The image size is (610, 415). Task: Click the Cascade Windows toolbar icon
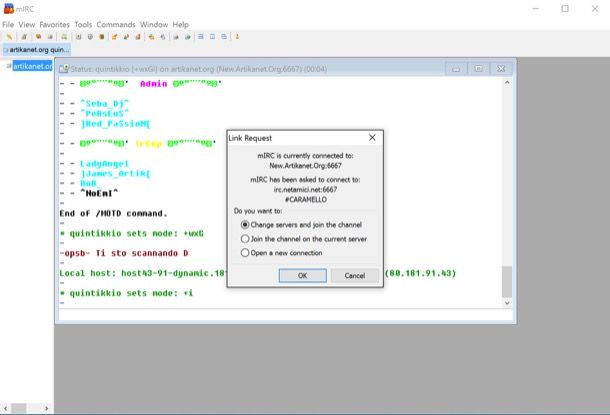click(224, 37)
